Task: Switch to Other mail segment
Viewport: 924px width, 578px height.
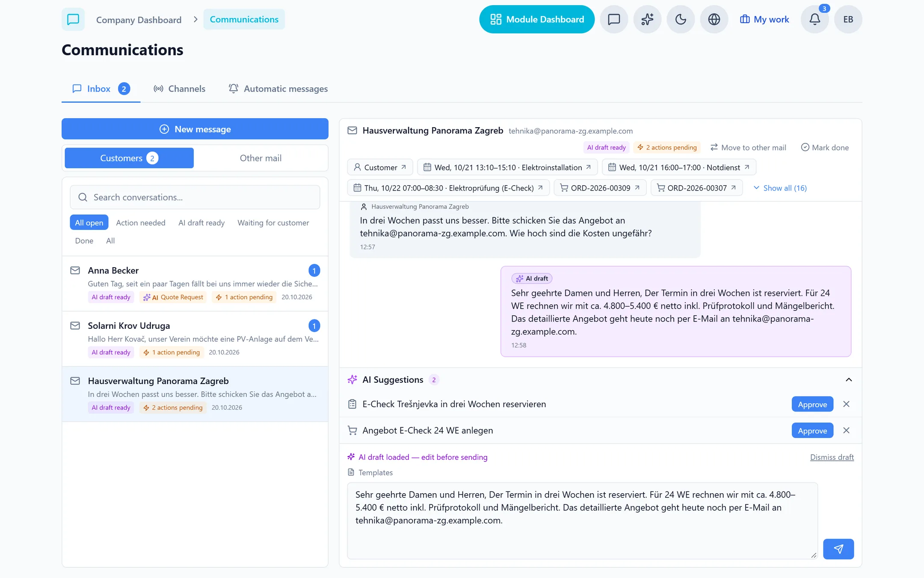Action: (261, 158)
